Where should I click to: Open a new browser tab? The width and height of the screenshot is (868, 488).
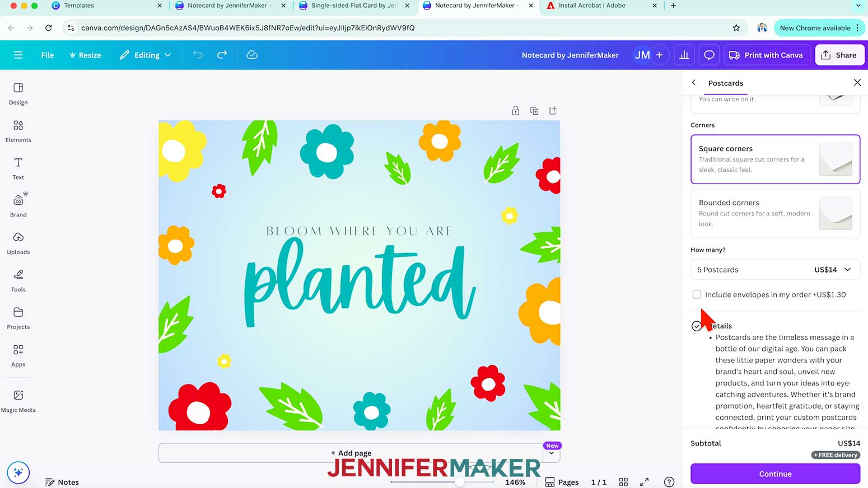point(673,6)
